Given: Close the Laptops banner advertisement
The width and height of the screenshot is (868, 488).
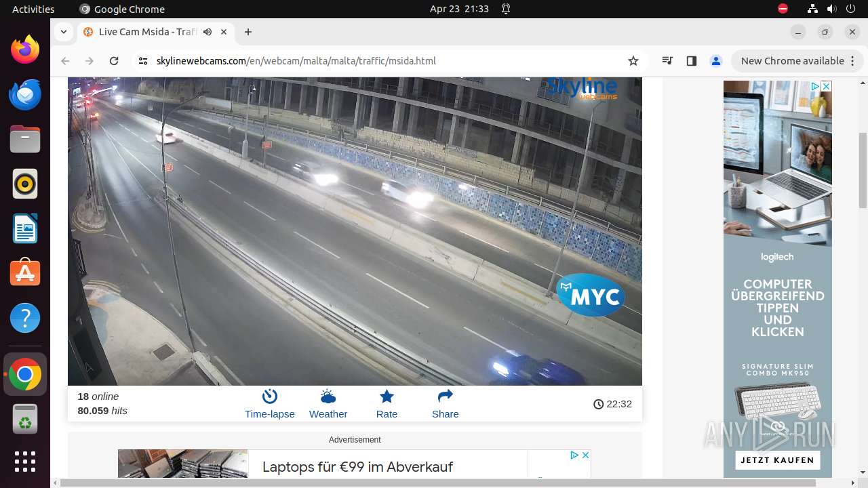Looking at the screenshot, I should click(585, 455).
